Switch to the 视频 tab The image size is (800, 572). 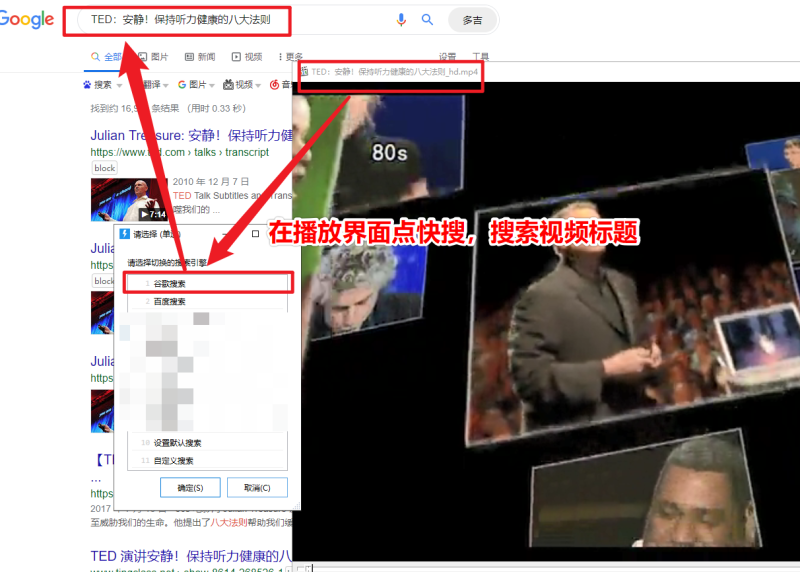pos(247,57)
